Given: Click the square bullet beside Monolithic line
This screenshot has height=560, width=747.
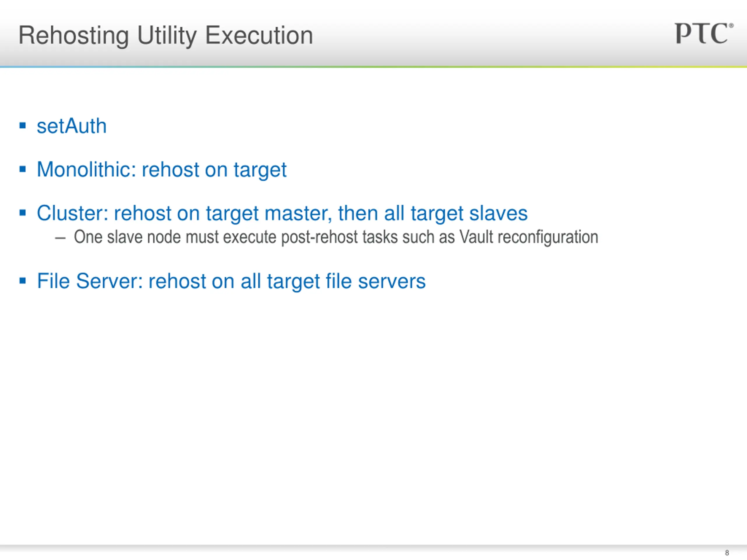Looking at the screenshot, I should click(23, 169).
